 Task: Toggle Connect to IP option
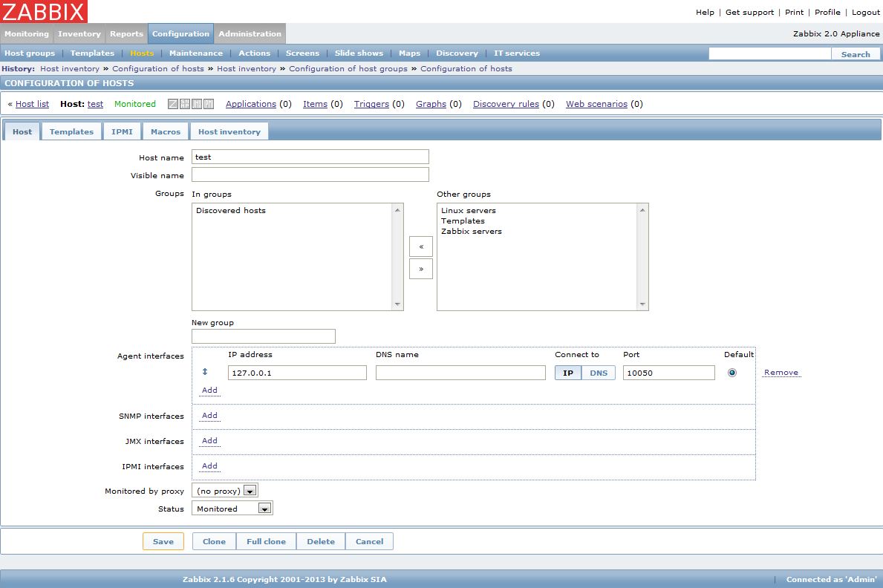tap(568, 373)
